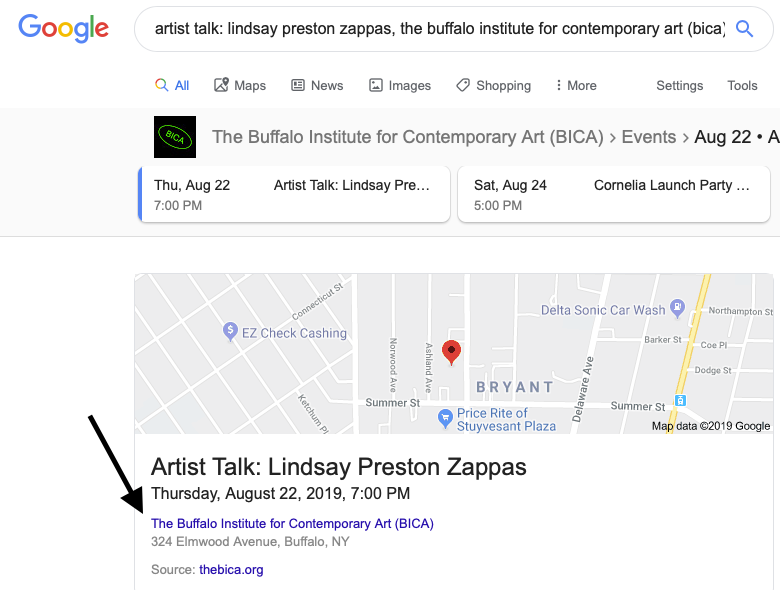Click inside the search query field
This screenshot has height=590, width=780.
tap(440, 29)
